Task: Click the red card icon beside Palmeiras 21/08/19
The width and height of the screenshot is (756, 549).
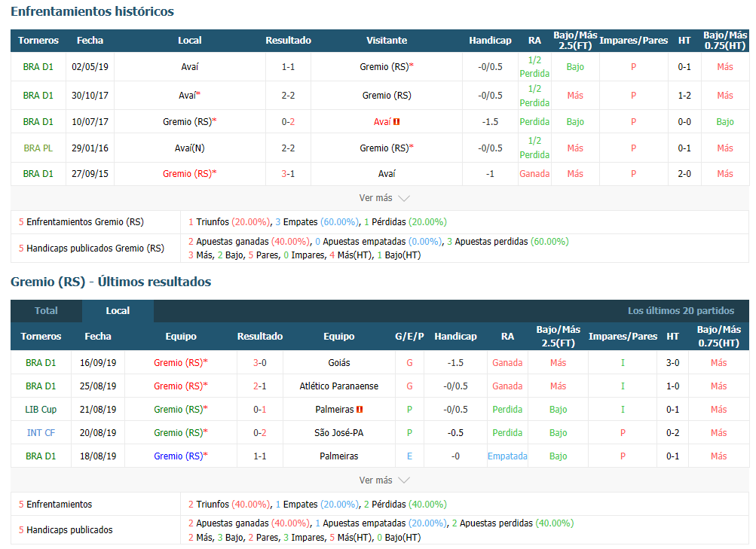Action: [360, 410]
